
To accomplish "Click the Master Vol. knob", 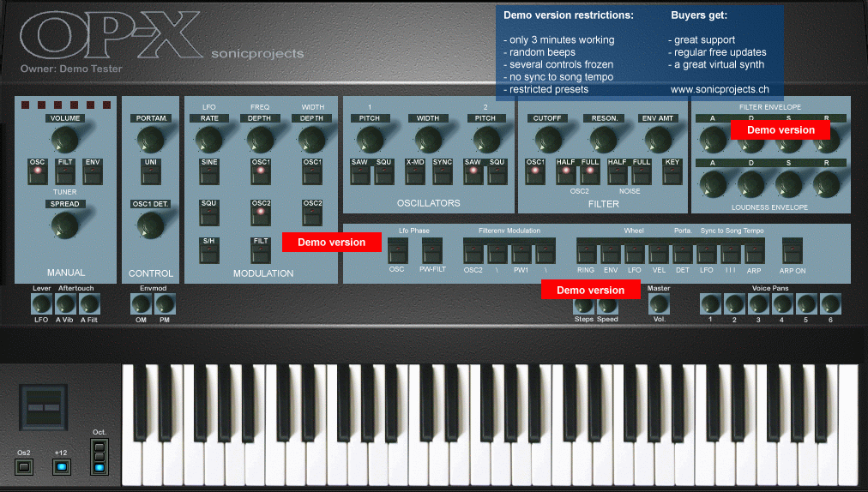I will pyautogui.click(x=659, y=303).
